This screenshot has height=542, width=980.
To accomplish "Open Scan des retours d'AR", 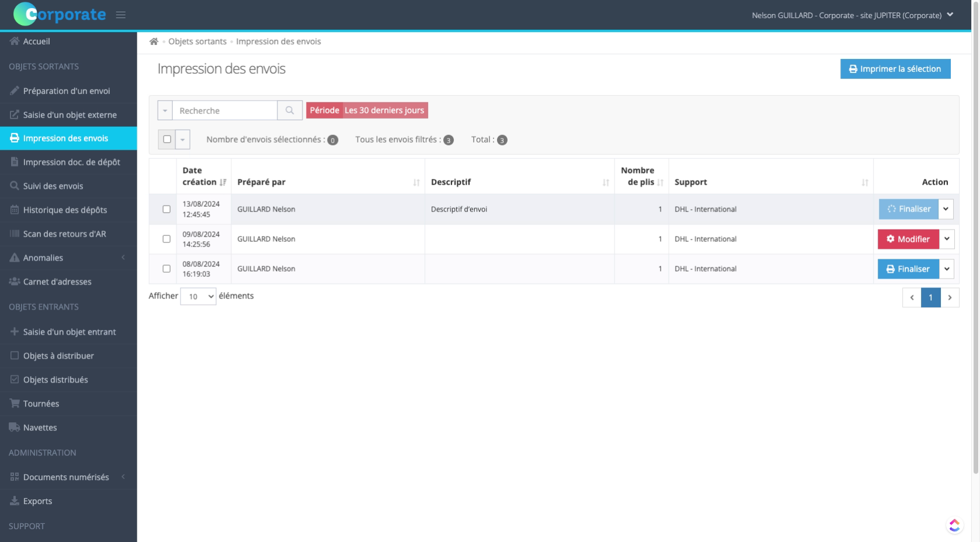I will tap(68, 234).
